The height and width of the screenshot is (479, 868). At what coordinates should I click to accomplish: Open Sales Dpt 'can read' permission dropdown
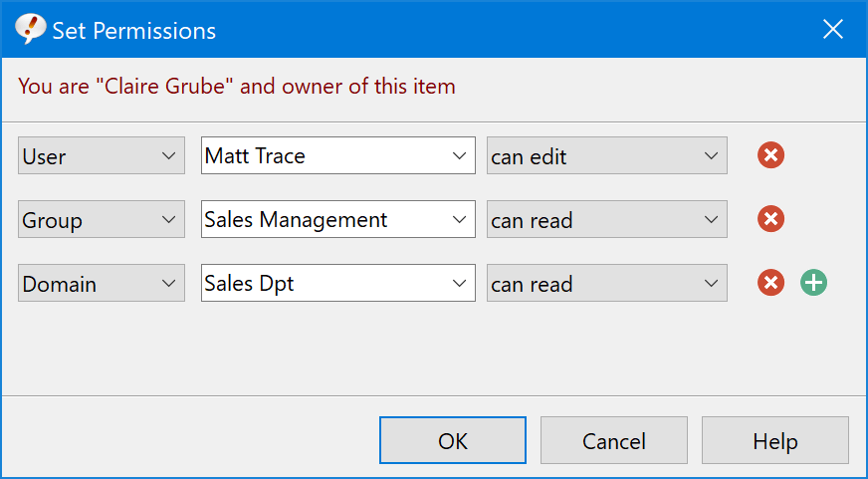(607, 283)
